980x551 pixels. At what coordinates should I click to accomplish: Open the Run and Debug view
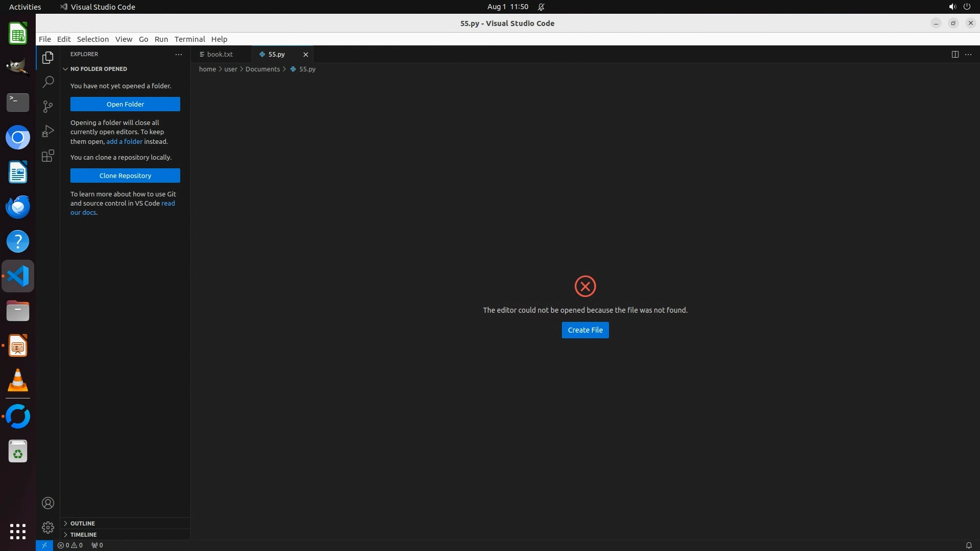point(48,131)
